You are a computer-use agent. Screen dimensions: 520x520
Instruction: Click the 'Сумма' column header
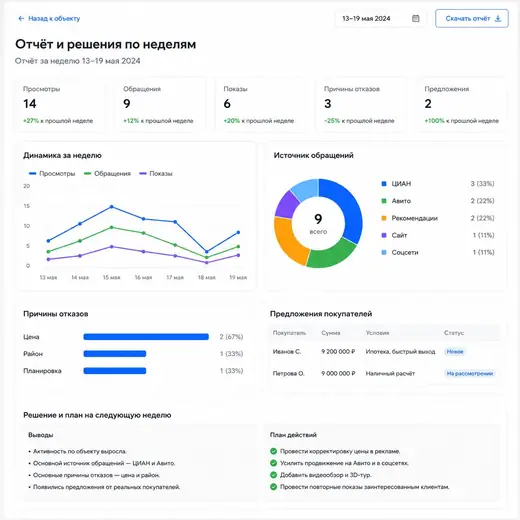(331, 333)
